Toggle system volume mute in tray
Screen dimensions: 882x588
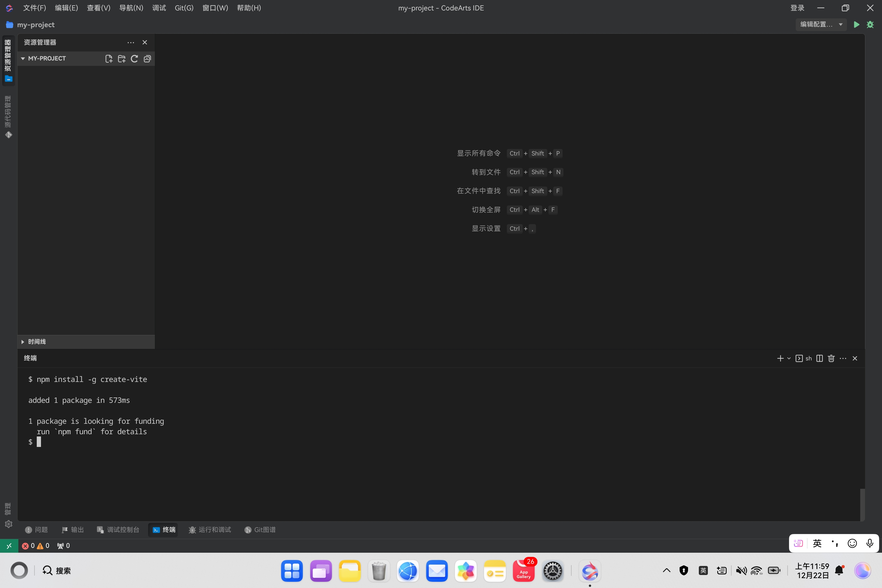click(x=741, y=570)
